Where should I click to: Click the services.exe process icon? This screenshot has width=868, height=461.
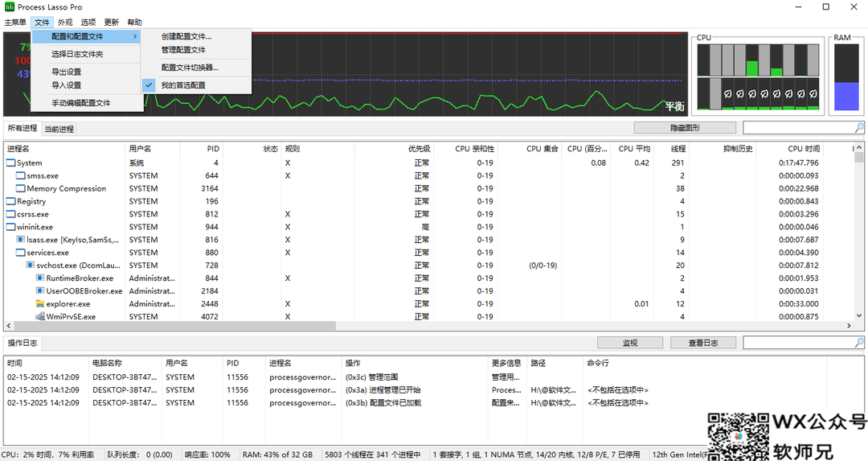20,252
